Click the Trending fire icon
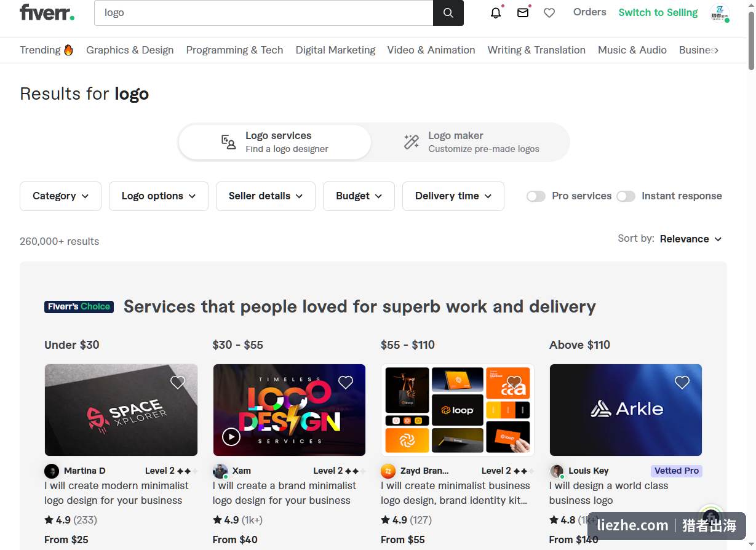The height and width of the screenshot is (550, 756). [68, 50]
